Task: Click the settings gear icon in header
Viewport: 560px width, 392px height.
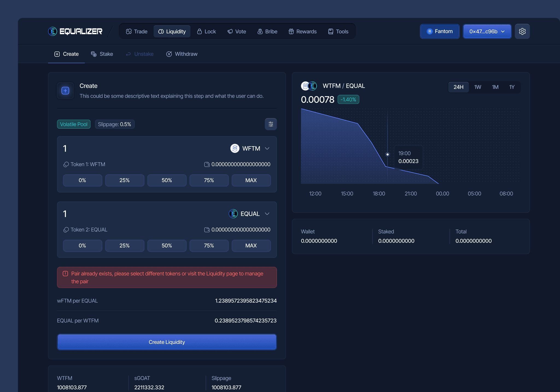Action: 522,31
